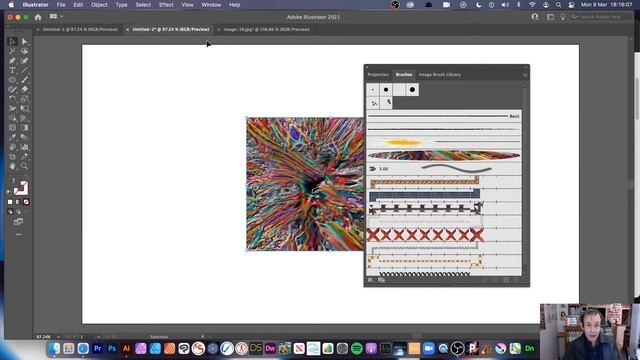Set paint mode to Gradient
The image size is (640, 360).
point(18,202)
